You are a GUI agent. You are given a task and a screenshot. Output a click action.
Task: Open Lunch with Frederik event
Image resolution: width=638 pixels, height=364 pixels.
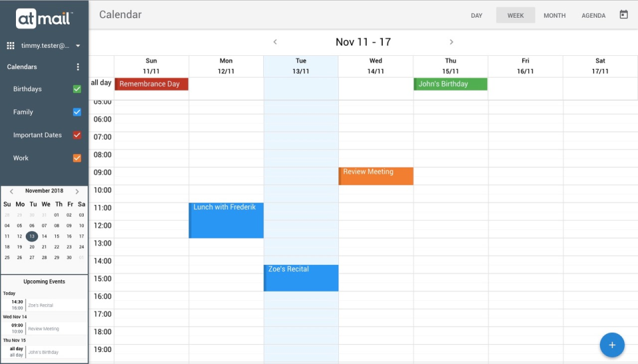click(x=226, y=221)
